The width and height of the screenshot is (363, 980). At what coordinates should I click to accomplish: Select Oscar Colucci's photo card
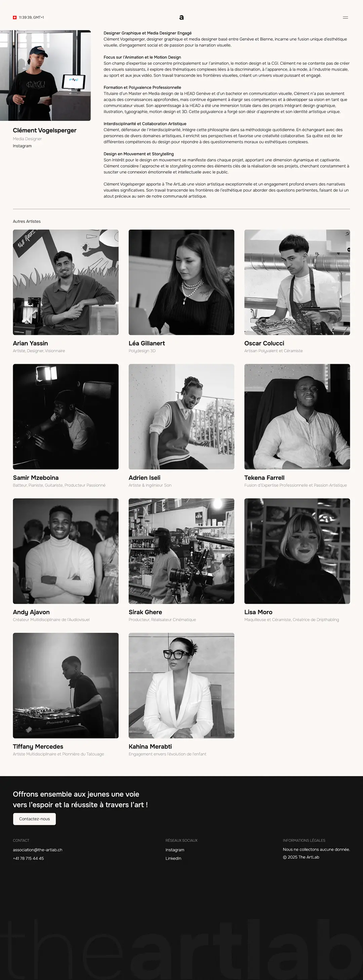tap(297, 282)
